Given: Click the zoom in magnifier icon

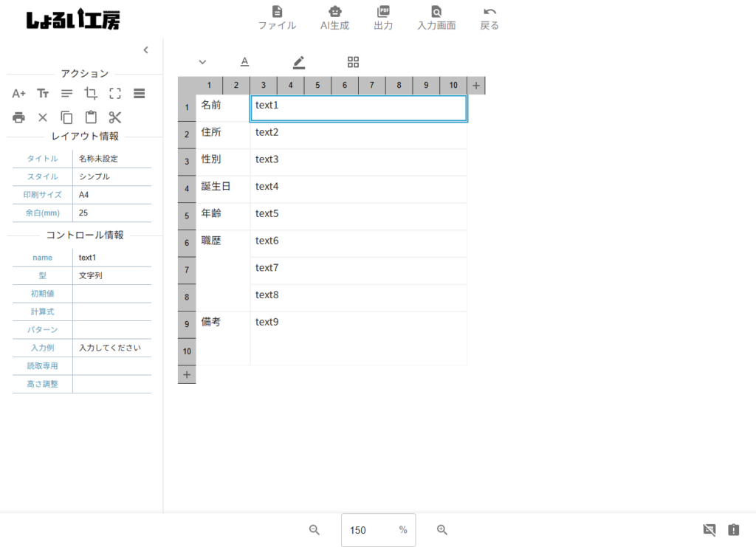Looking at the screenshot, I should (442, 530).
